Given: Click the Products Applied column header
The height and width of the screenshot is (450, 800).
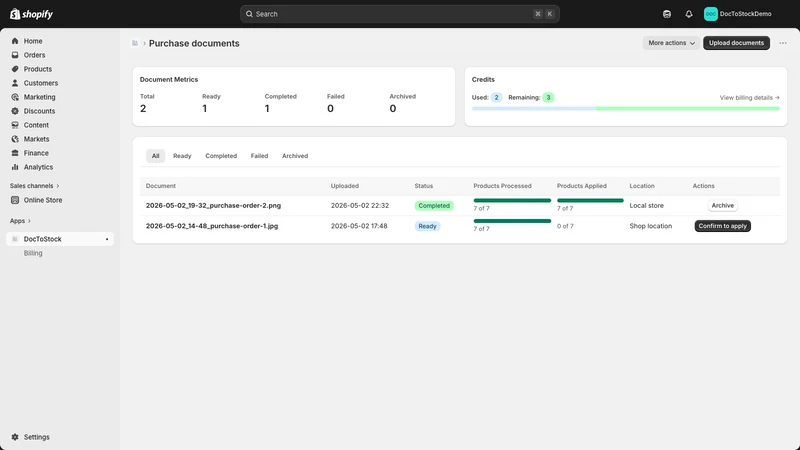Looking at the screenshot, I should (x=582, y=186).
